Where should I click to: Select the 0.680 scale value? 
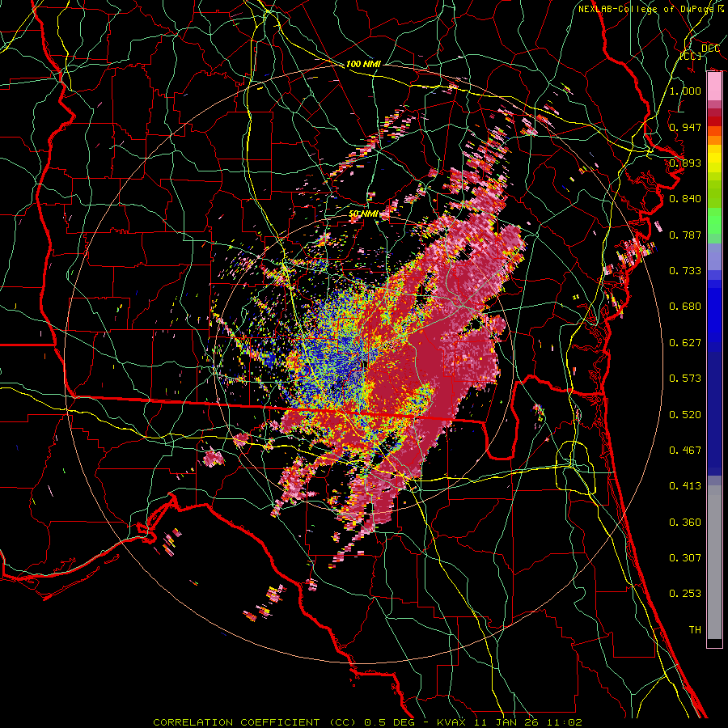685,307
